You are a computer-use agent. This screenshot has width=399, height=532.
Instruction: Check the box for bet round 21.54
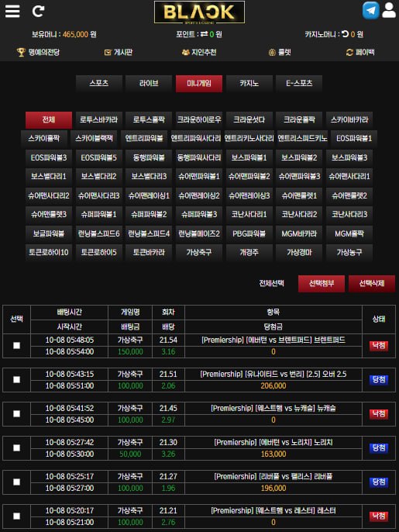pyautogui.click(x=16, y=345)
